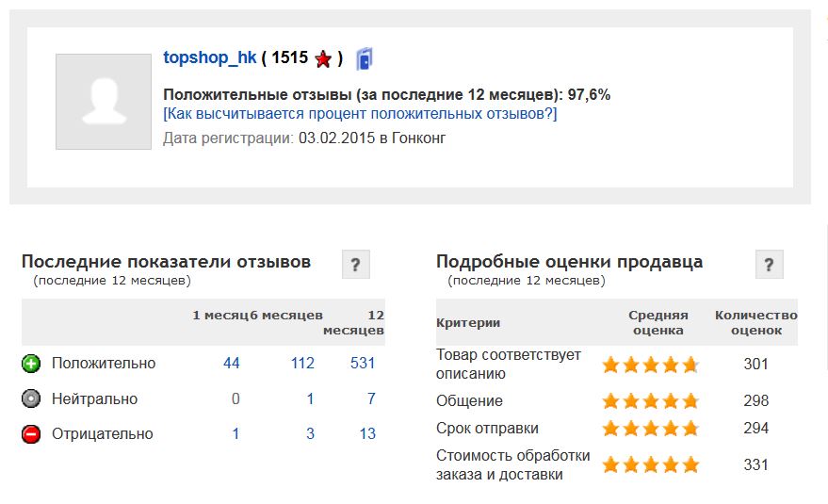View 3 negative reviews for 6 months

point(311,434)
